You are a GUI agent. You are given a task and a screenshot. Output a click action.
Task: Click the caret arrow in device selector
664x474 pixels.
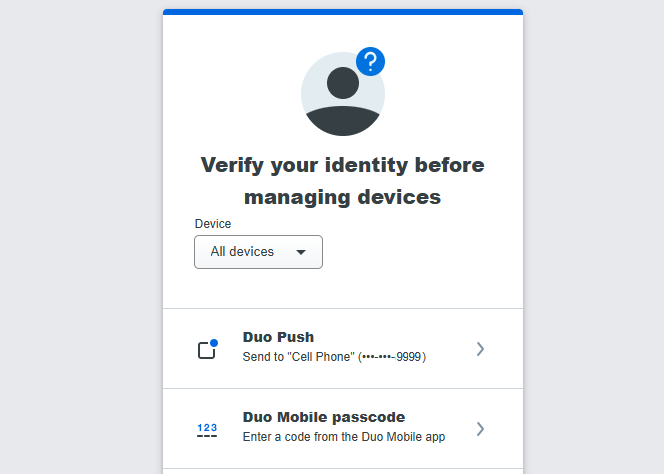coord(301,252)
